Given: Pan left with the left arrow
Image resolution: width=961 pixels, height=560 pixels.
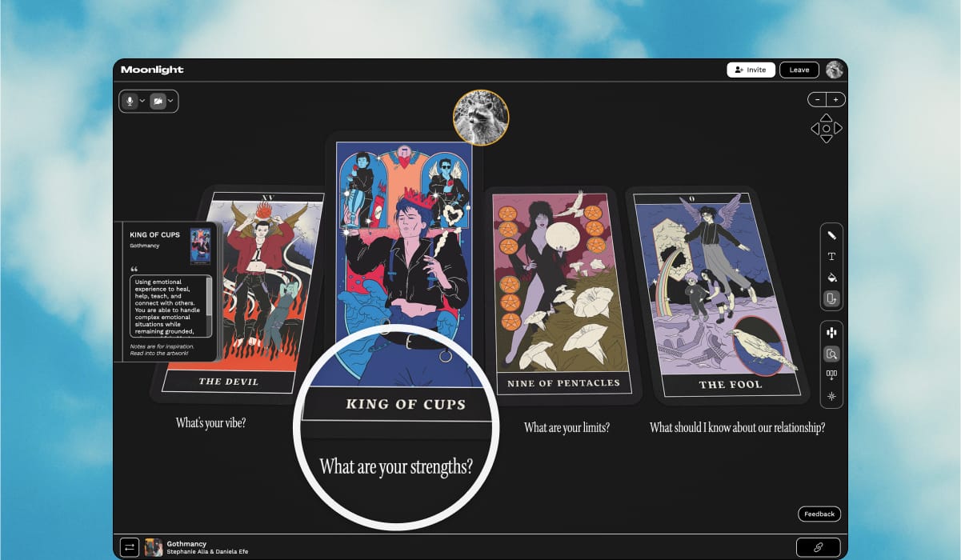Looking at the screenshot, I should click(815, 128).
